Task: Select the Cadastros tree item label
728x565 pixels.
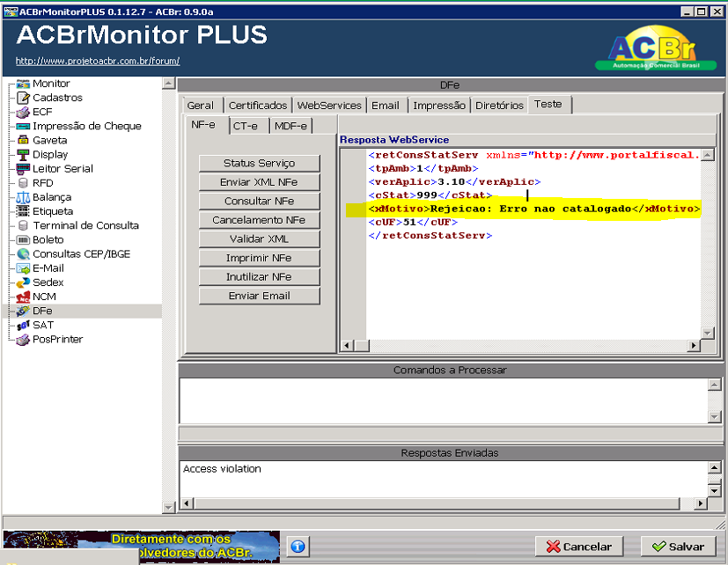Action: pyautogui.click(x=57, y=98)
